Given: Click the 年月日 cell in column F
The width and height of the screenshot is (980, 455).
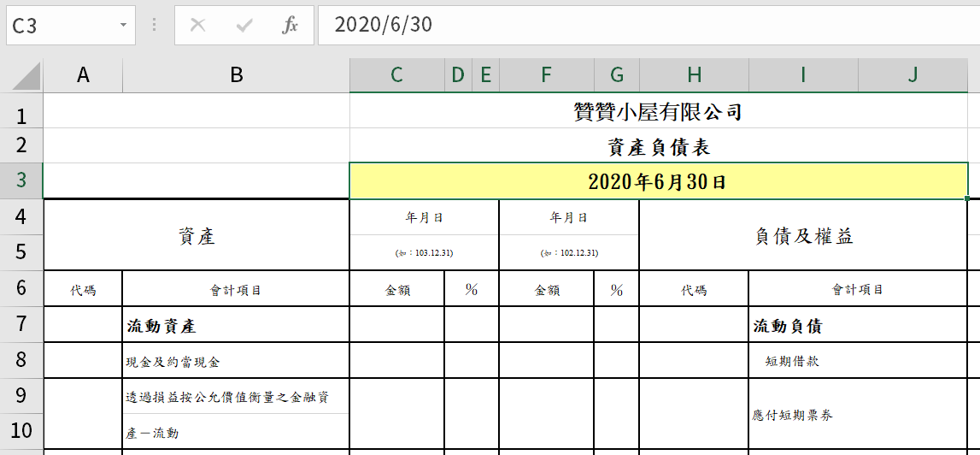Looking at the screenshot, I should pos(569,217).
